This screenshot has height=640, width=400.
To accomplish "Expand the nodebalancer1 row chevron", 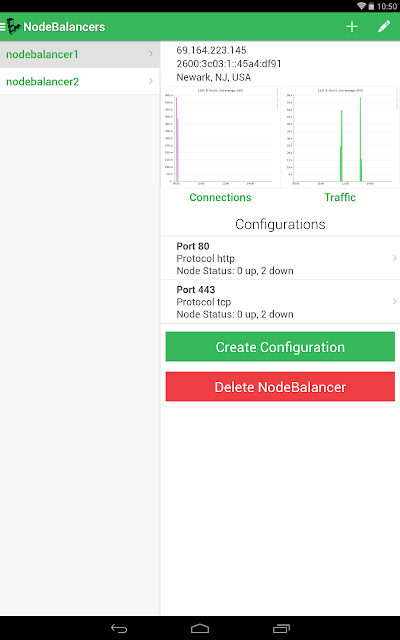I will coord(151,54).
